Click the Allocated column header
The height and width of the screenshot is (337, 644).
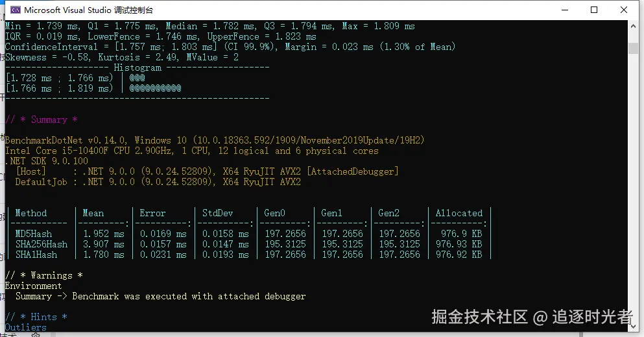click(x=459, y=213)
